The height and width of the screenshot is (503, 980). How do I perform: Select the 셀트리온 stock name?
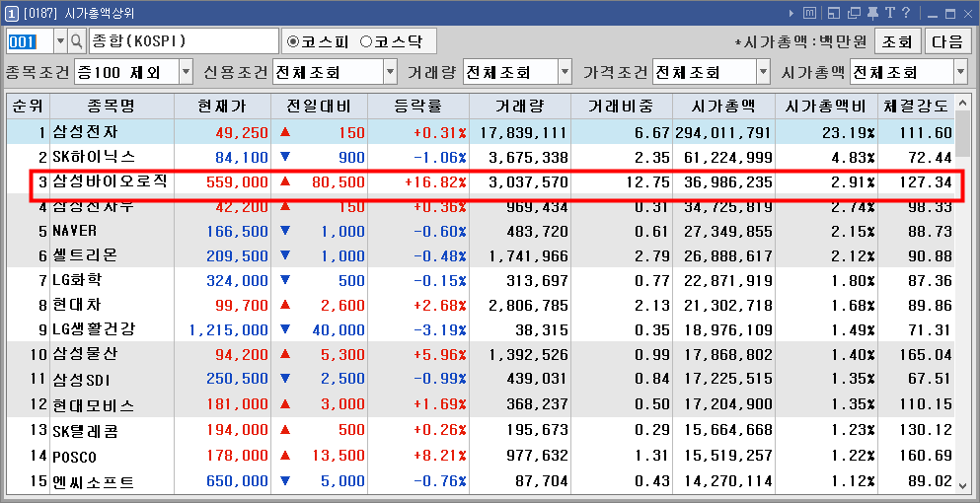85,255
